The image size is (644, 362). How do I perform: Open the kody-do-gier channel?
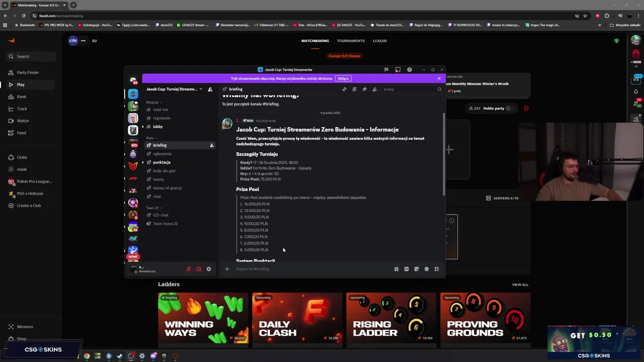tap(179, 171)
